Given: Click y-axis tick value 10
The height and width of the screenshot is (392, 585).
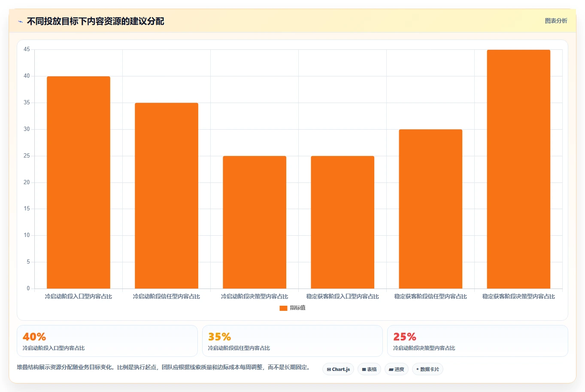Looking at the screenshot, I should click(27, 235).
